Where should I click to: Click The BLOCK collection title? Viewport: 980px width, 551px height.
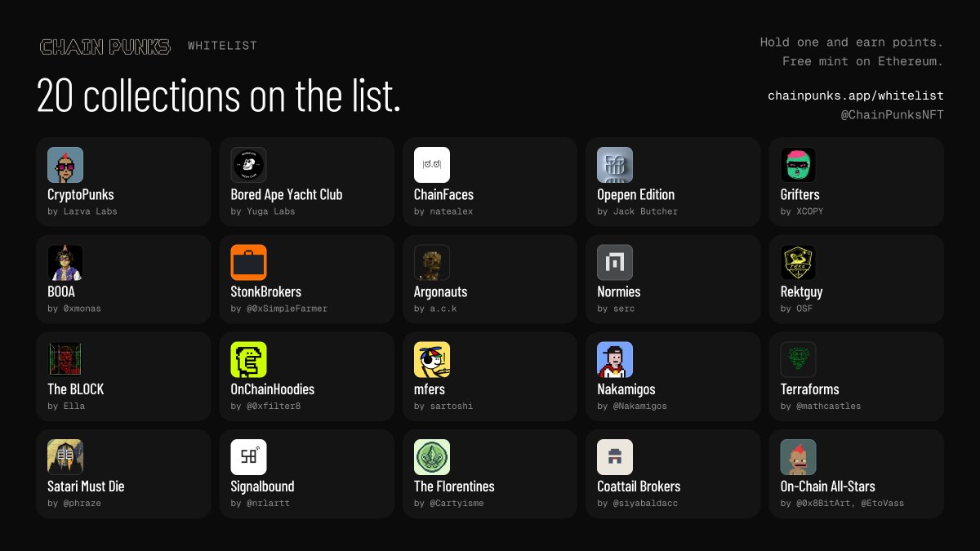point(76,389)
